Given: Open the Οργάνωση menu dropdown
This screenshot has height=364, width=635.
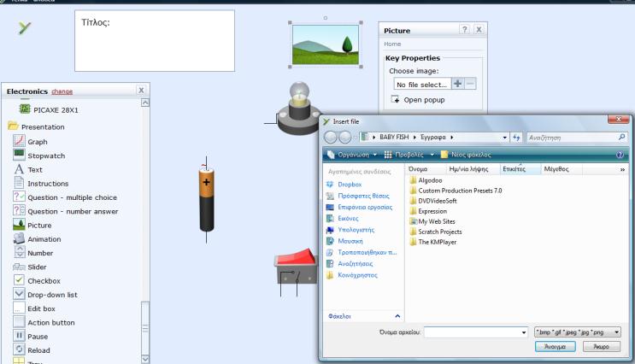Looking at the screenshot, I should pos(353,155).
